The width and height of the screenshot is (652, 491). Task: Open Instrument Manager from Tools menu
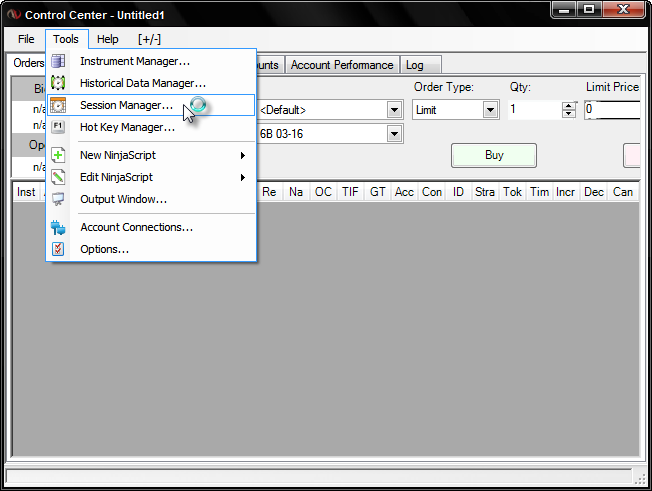[x=151, y=61]
